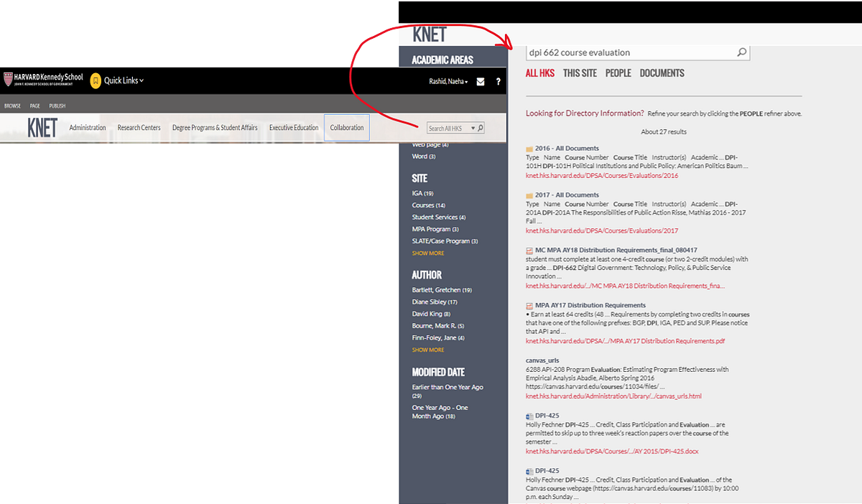
Task: Open the Administration menu
Action: (x=88, y=128)
